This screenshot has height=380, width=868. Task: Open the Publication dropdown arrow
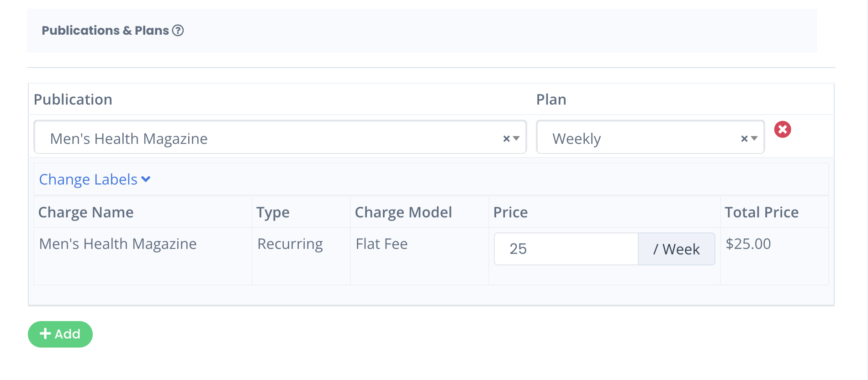coord(516,138)
